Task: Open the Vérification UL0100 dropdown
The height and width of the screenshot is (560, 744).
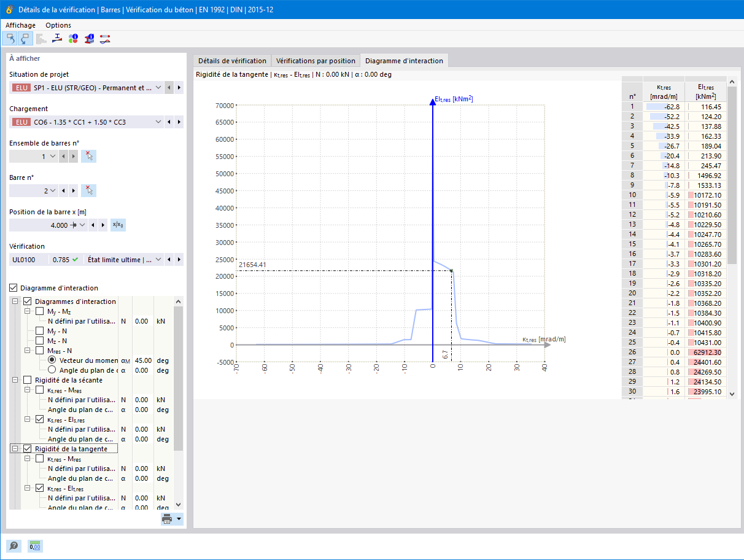Action: pos(158,260)
